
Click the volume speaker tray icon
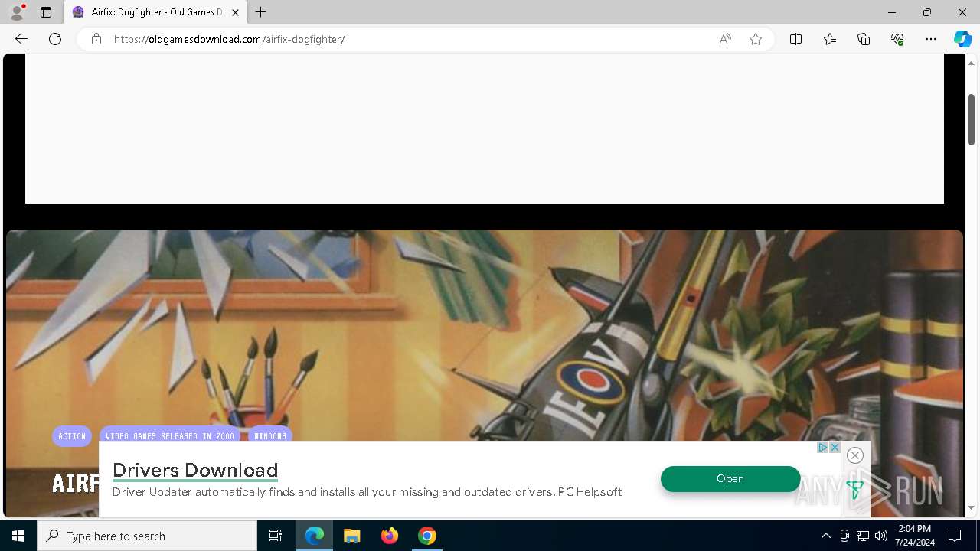pyautogui.click(x=881, y=536)
